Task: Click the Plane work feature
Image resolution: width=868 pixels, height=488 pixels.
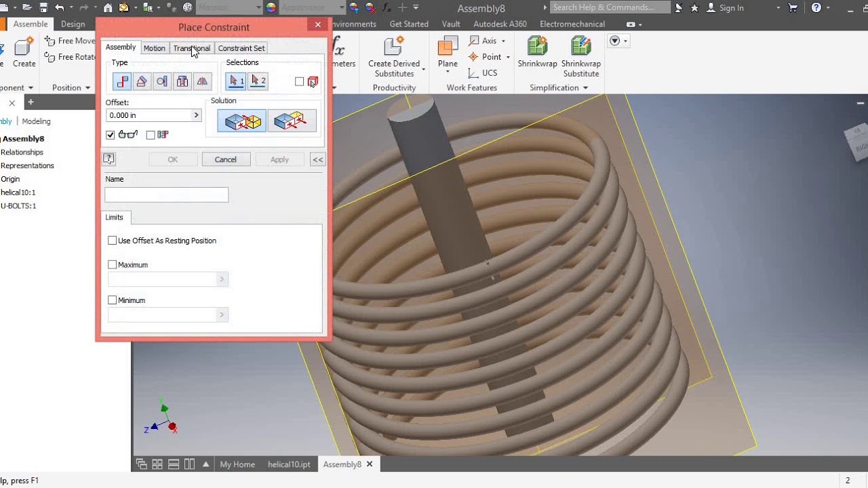Action: (x=448, y=52)
